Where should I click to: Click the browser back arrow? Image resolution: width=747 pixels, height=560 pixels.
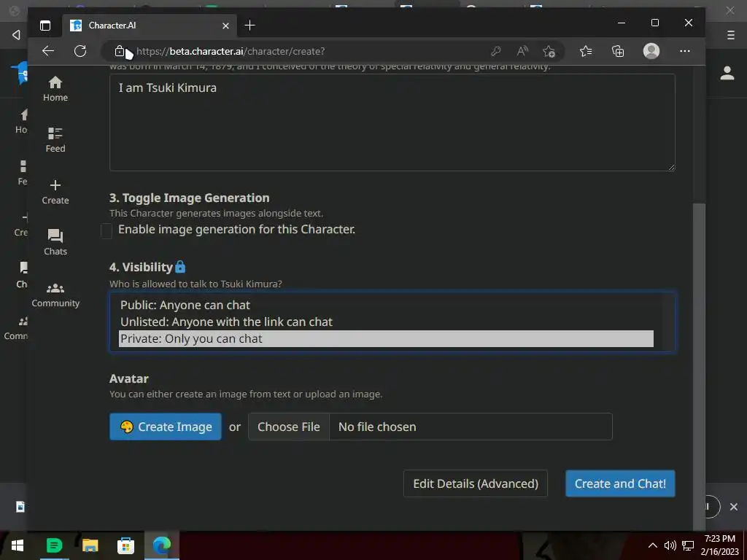48,51
